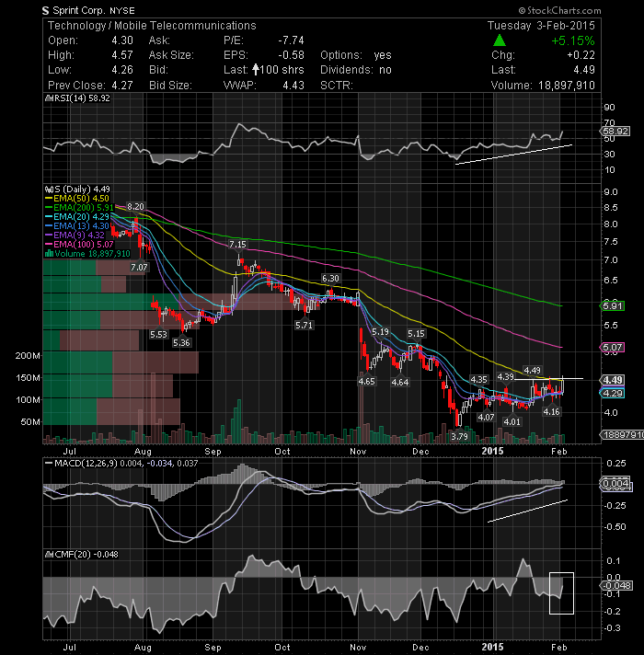
Task: Click the small indicator icon before RSI(14)
Action: coord(48,98)
